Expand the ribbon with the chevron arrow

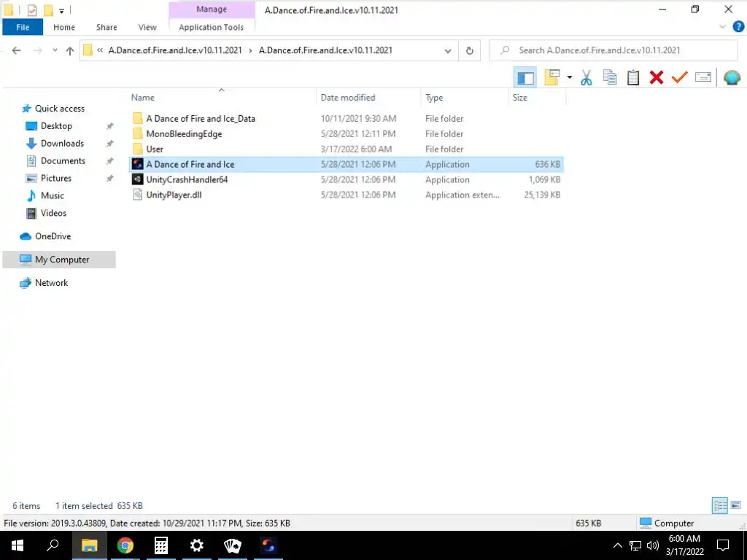pos(722,27)
